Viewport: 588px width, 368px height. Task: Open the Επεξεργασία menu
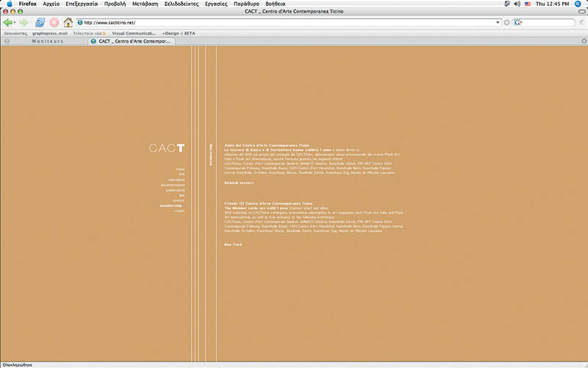pyautogui.click(x=82, y=4)
